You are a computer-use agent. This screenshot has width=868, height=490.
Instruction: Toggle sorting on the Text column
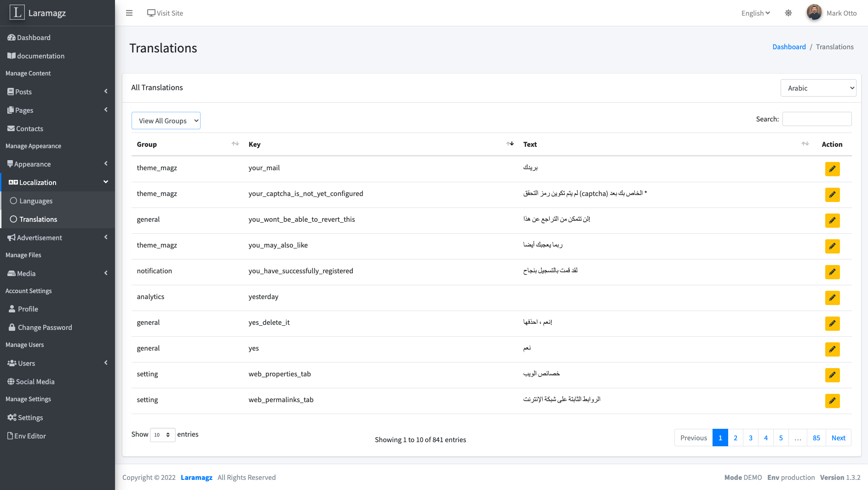805,144
